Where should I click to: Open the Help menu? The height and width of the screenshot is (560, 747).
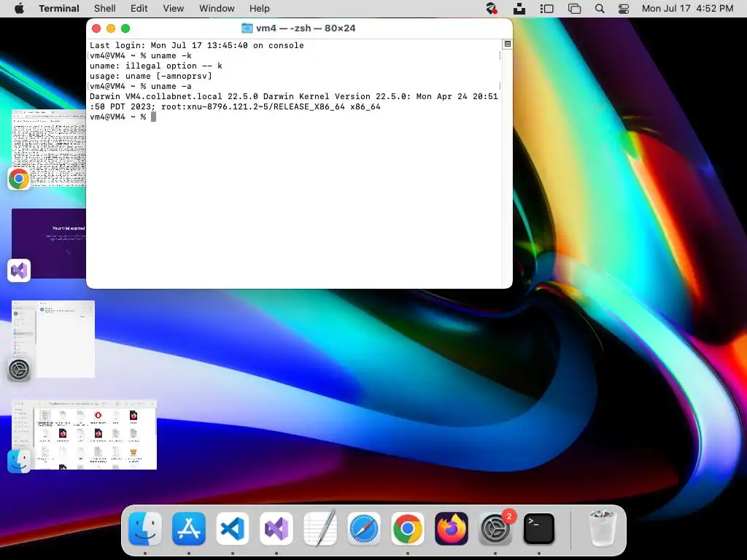coord(260,9)
